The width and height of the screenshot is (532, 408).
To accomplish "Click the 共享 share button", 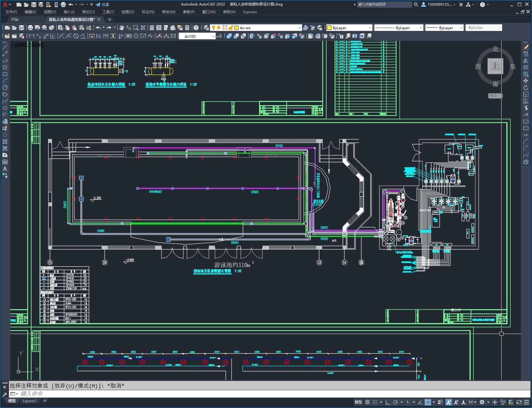I will coord(102,5).
